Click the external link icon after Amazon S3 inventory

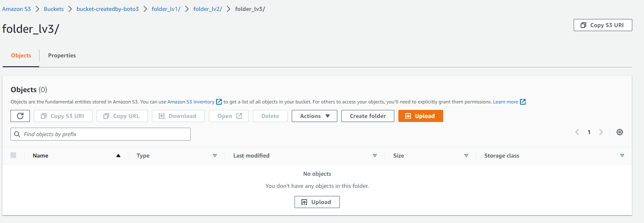point(219,102)
